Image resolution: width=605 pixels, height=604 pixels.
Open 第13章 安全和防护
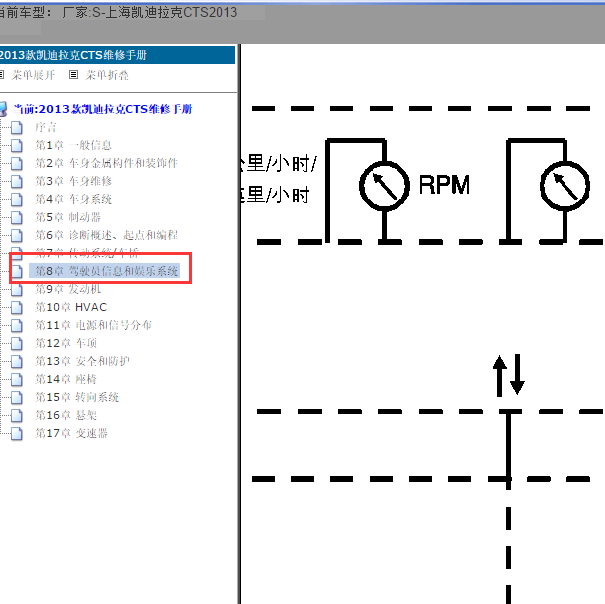coord(82,361)
